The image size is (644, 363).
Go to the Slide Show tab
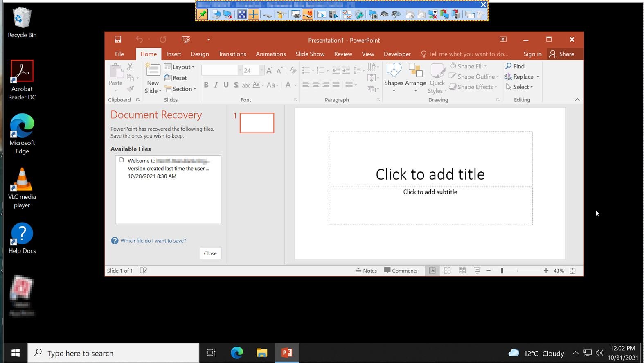click(x=310, y=54)
